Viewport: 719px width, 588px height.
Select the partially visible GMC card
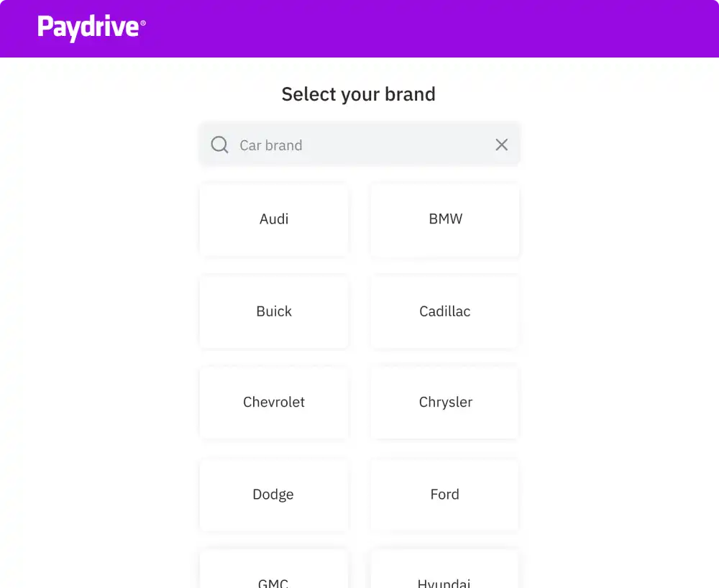click(x=274, y=573)
